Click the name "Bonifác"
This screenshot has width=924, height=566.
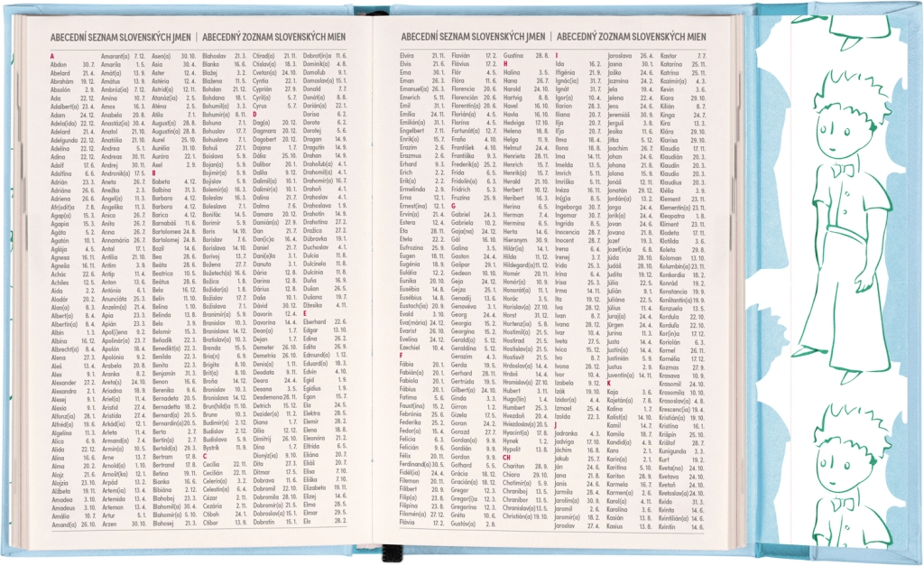click(212, 215)
